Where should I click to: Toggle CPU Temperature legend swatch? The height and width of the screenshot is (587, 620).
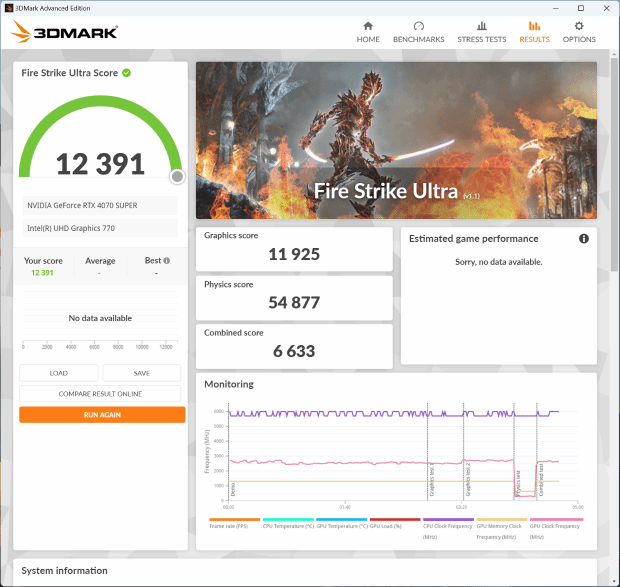pos(288,519)
